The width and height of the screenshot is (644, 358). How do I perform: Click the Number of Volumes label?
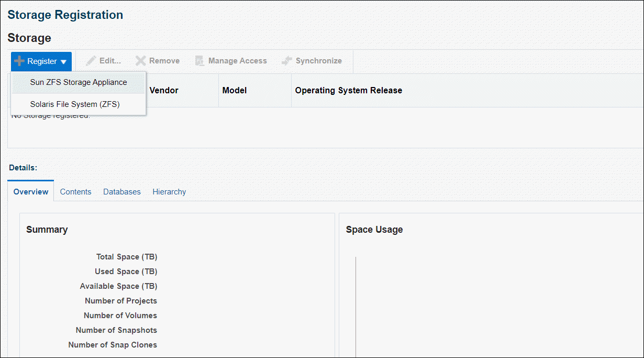pos(120,316)
